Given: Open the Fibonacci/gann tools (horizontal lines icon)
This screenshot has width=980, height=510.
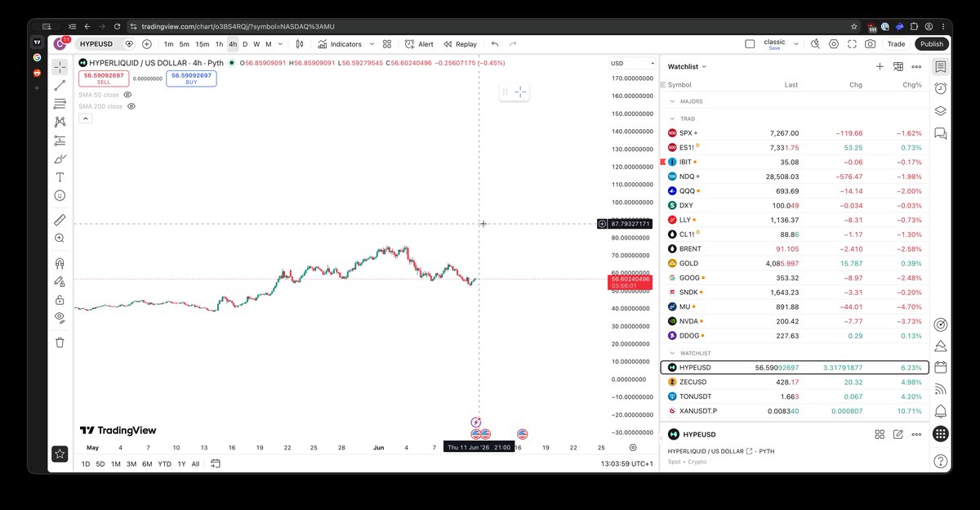Looking at the screenshot, I should pos(60,104).
